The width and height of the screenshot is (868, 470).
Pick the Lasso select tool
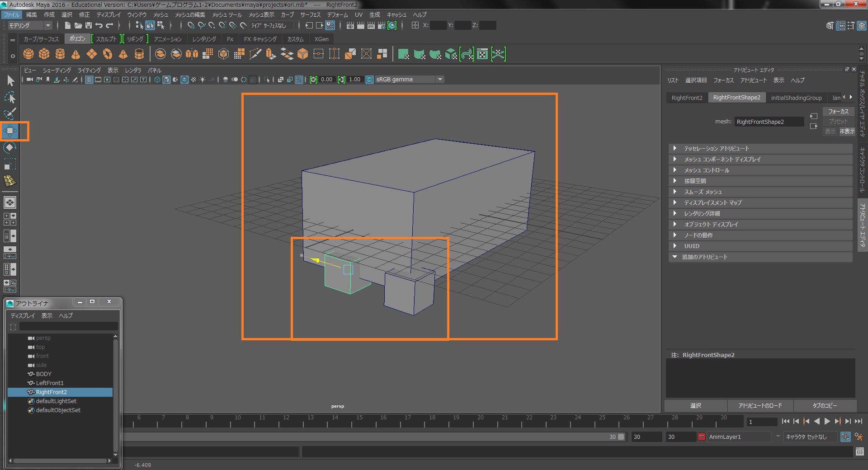pos(9,98)
